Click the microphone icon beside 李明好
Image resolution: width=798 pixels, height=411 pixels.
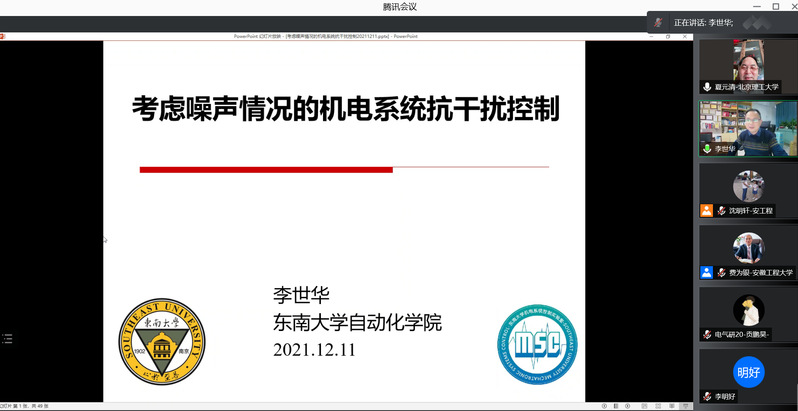(x=707, y=396)
